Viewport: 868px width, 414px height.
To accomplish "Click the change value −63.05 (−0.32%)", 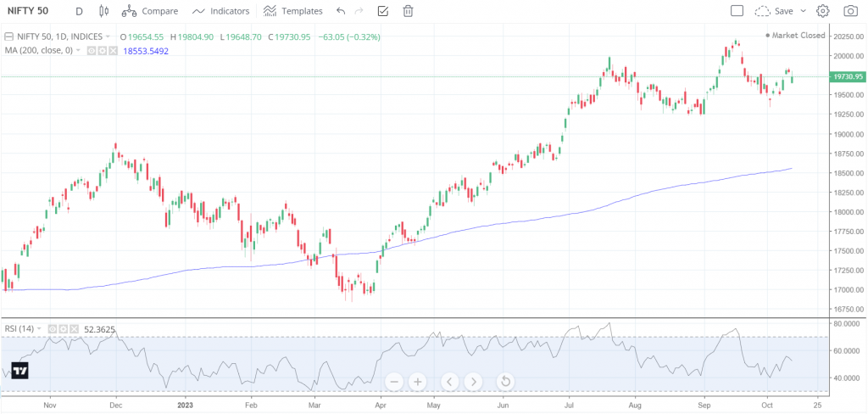I will (x=349, y=36).
